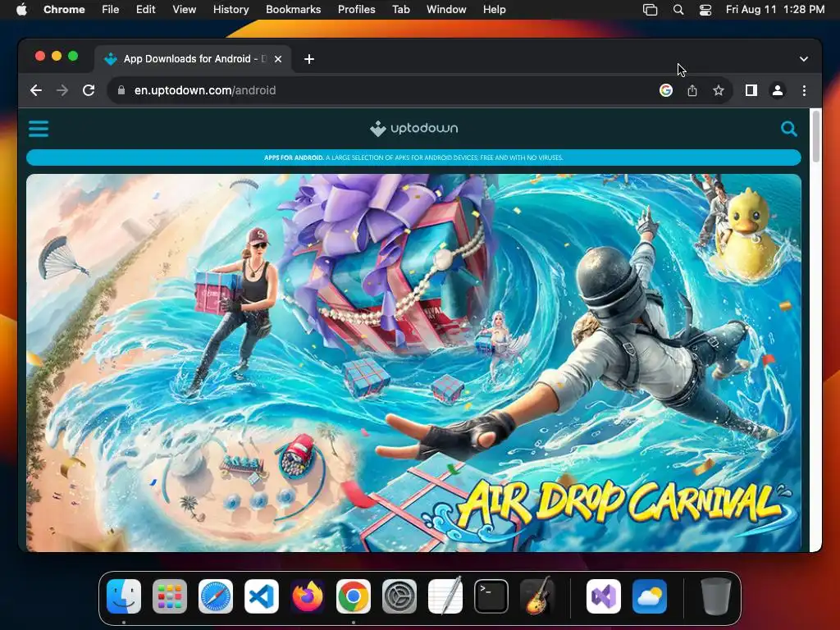Open Firefox from the Dock
The height and width of the screenshot is (630, 840).
[308, 596]
